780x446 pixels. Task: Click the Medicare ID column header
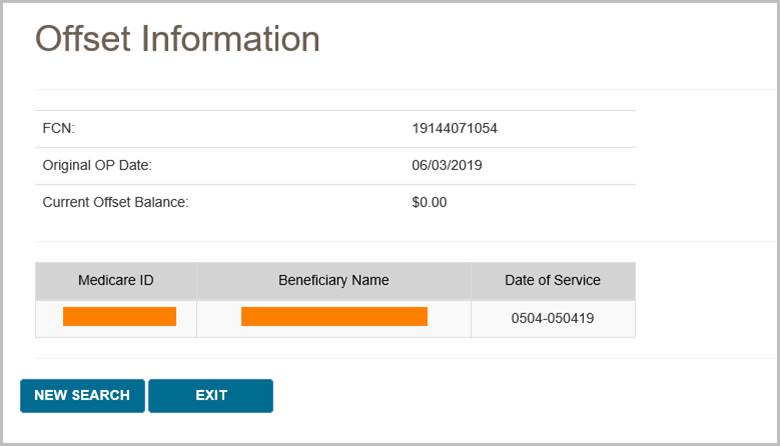(116, 281)
